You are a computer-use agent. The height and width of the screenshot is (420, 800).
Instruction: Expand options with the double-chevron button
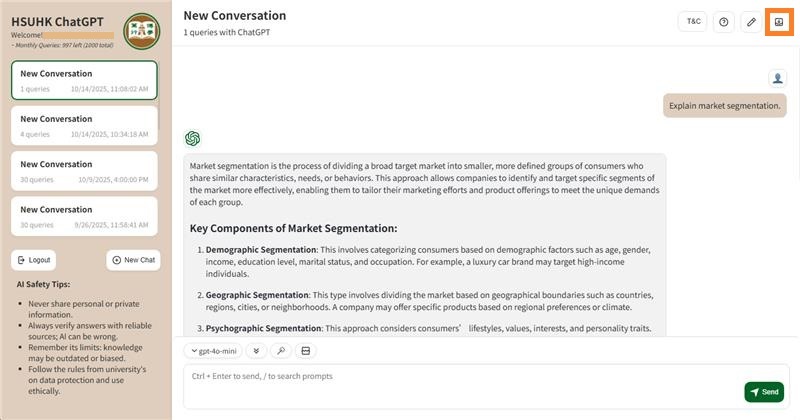(x=257, y=351)
